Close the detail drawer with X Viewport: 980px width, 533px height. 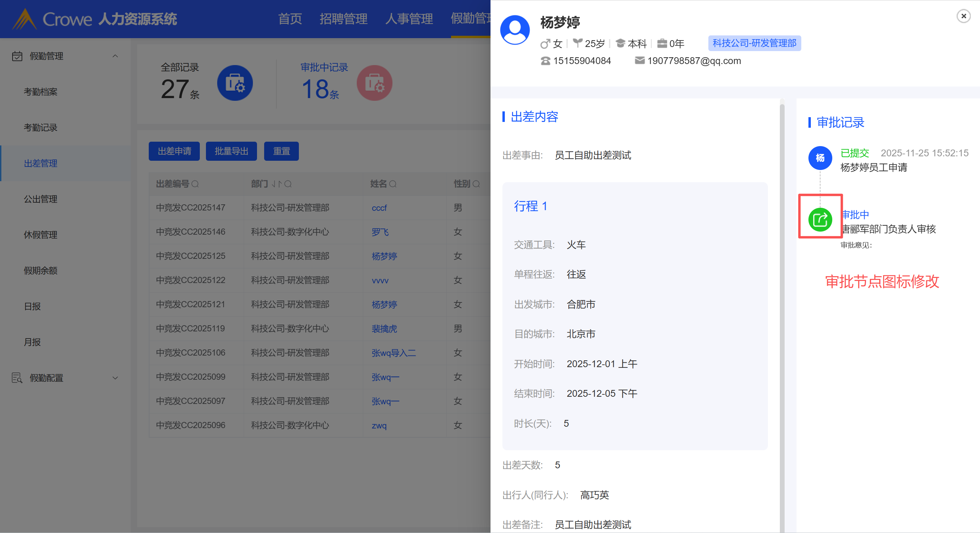[963, 16]
